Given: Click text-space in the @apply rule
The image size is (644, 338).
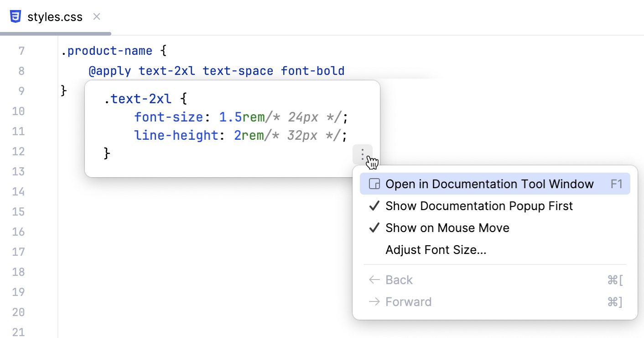Looking at the screenshot, I should click(238, 71).
